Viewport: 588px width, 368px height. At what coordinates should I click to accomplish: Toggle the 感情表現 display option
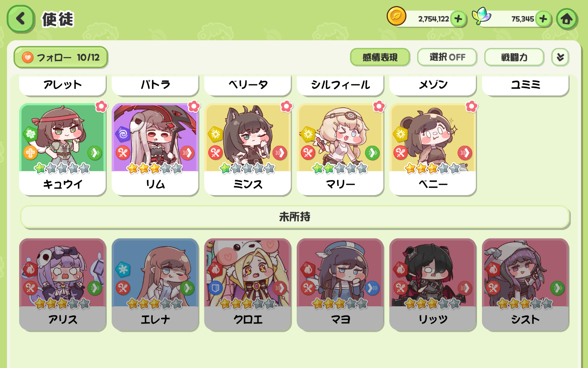380,58
